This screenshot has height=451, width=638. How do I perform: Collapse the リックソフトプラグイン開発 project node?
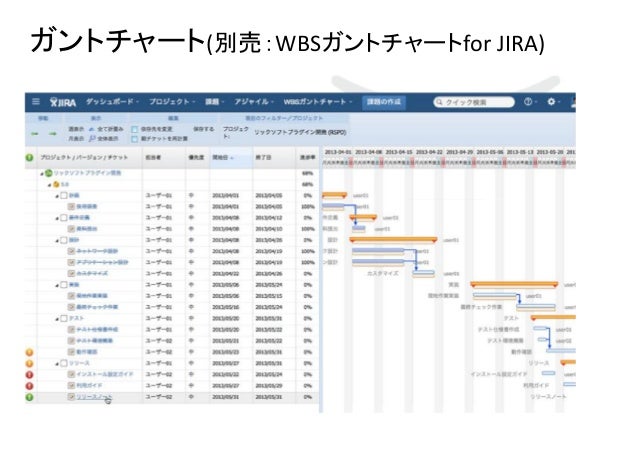(x=42, y=174)
